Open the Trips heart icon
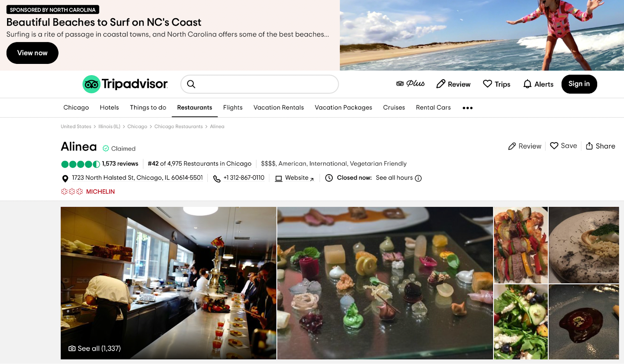This screenshot has width=624, height=364. [487, 84]
